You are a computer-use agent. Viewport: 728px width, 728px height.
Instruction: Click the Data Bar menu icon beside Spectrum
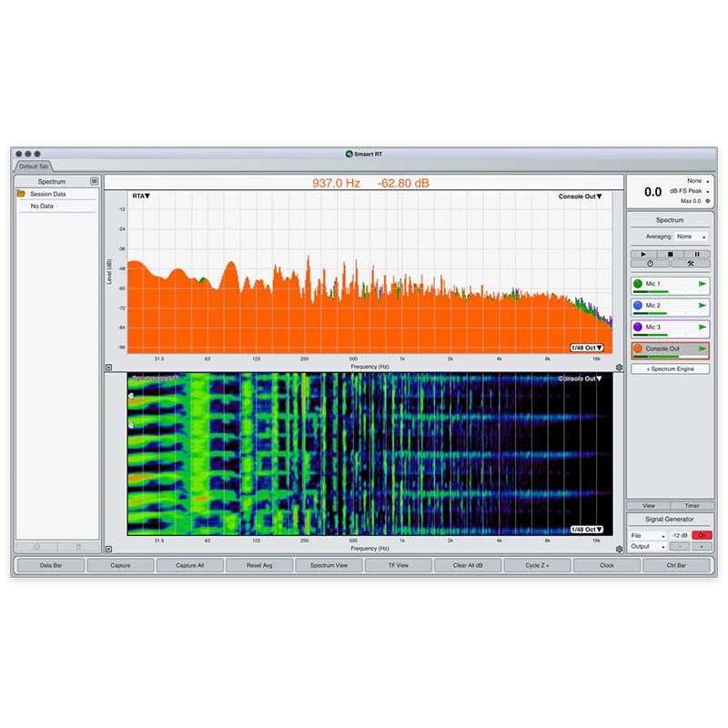[94, 182]
